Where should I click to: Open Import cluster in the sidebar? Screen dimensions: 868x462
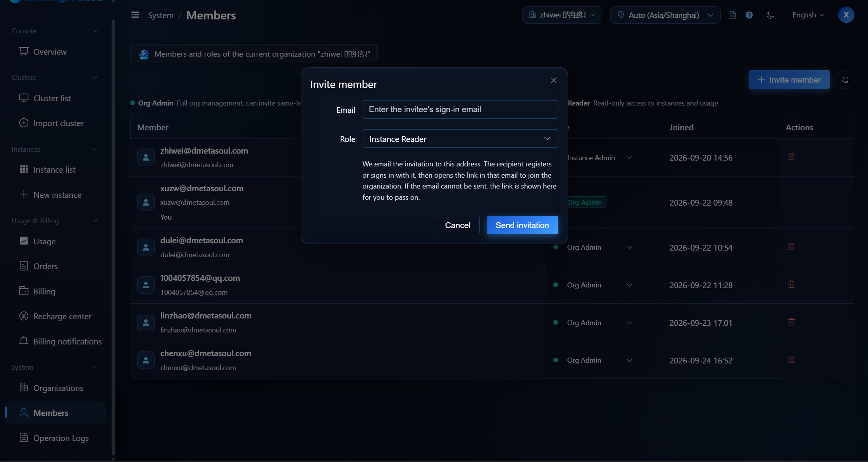(55, 123)
